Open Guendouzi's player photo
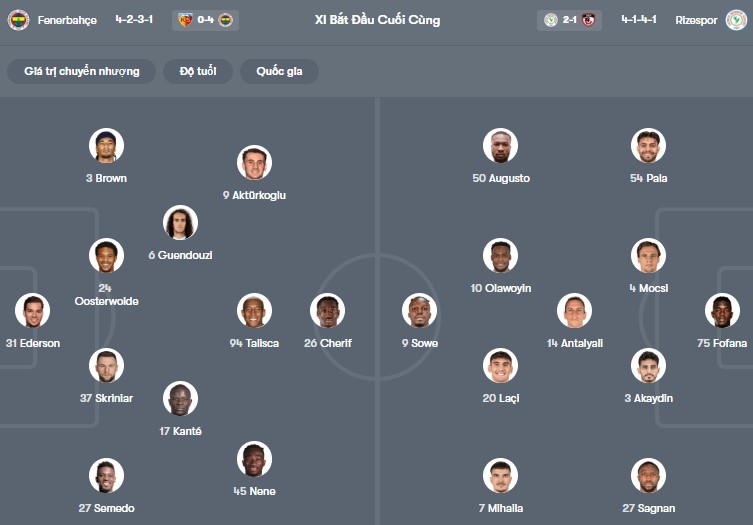753x525 pixels. point(180,223)
